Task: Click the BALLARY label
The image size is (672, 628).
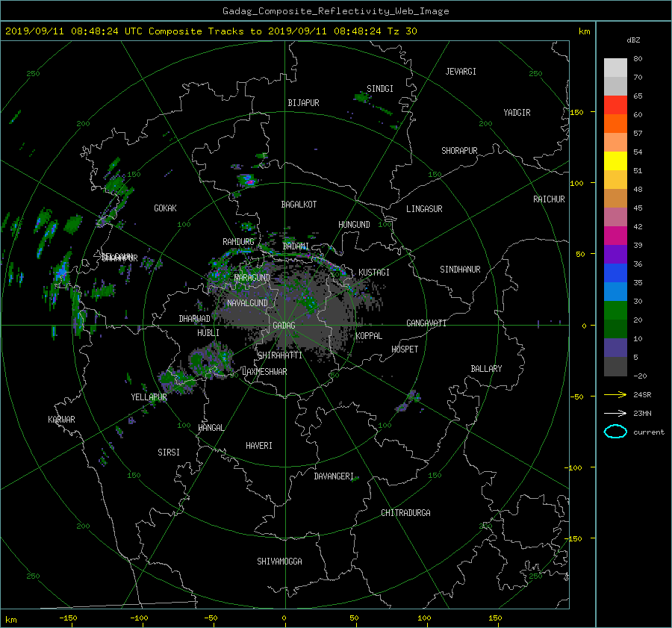Action: pos(486,369)
